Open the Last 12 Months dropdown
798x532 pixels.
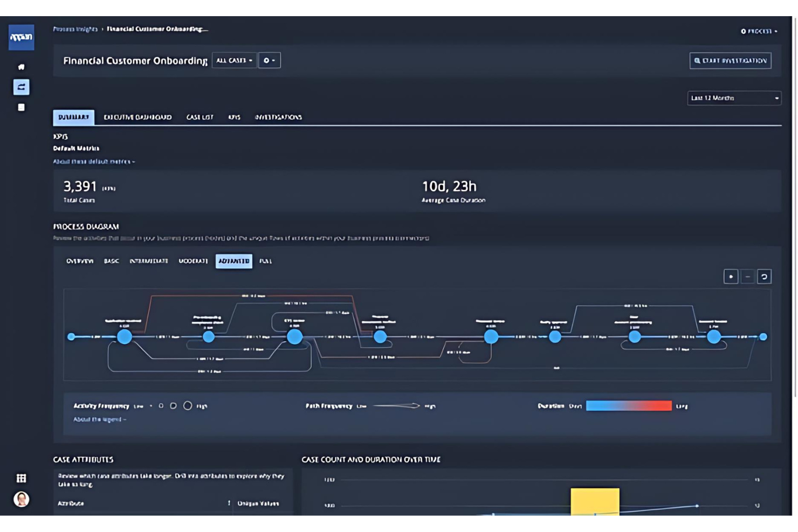point(734,98)
